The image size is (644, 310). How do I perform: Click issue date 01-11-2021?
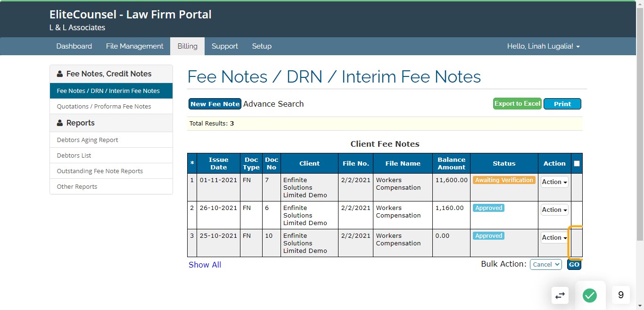coord(218,180)
